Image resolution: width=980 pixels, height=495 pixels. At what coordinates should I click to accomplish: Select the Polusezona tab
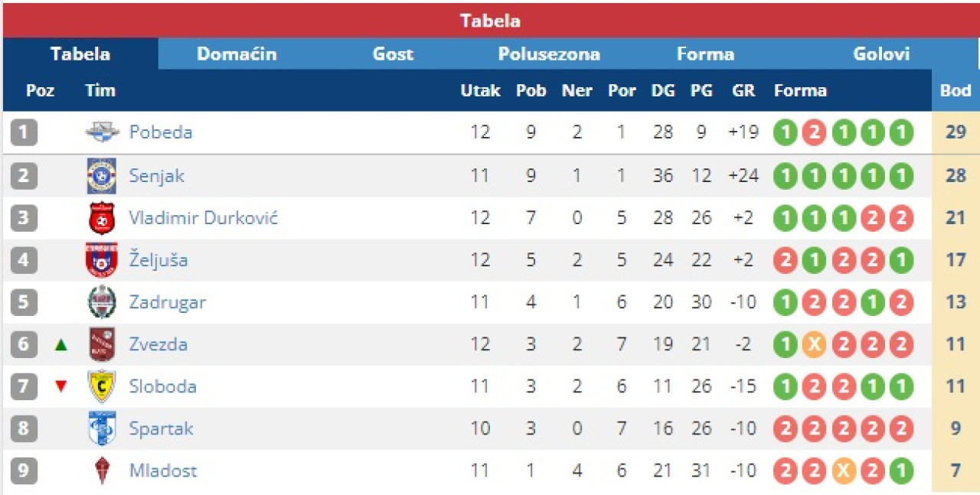pyautogui.click(x=549, y=54)
